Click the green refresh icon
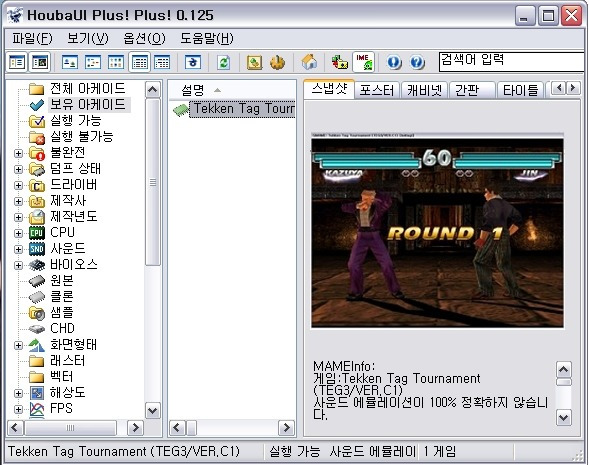 224,62
